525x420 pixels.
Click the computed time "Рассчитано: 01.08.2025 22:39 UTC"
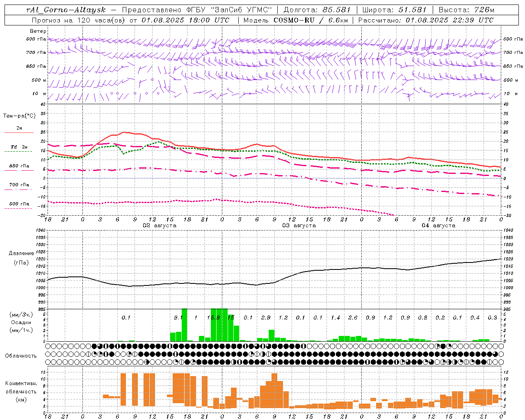426,20
